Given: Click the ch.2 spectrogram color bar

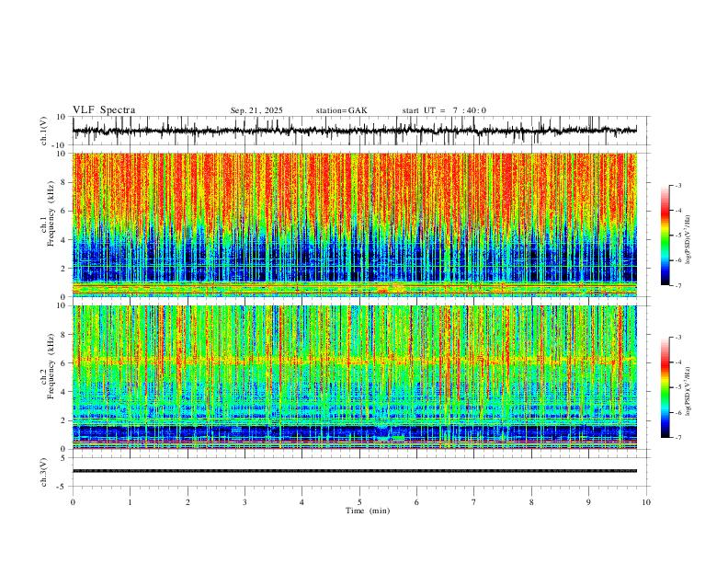Looking at the screenshot, I should pyautogui.click(x=665, y=387).
